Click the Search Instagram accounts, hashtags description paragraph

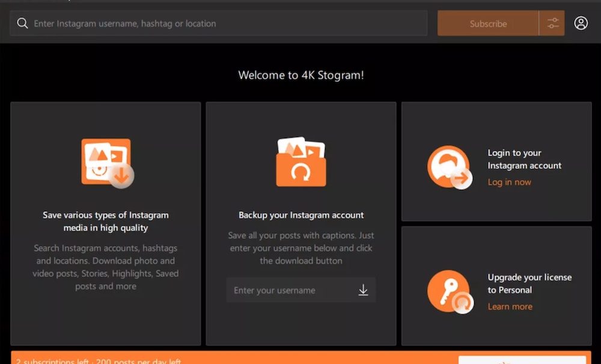(105, 267)
